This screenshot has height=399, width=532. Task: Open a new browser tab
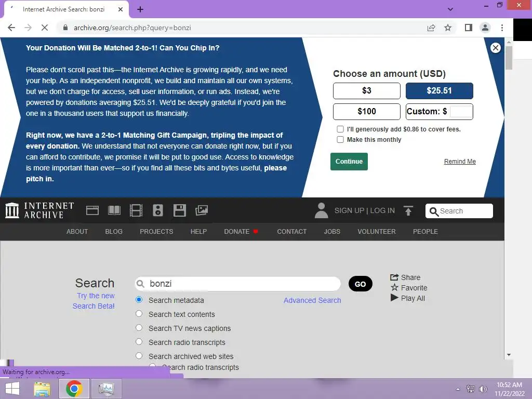coord(140,9)
